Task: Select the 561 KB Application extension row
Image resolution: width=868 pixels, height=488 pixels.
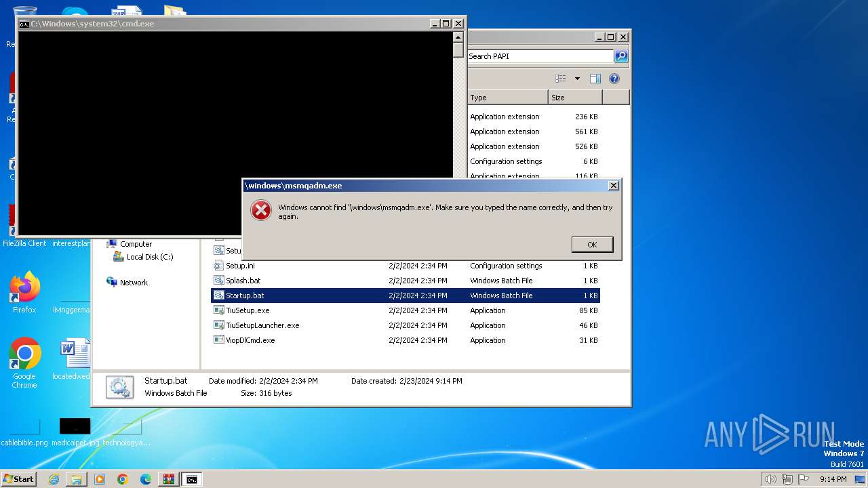Action: (534, 131)
